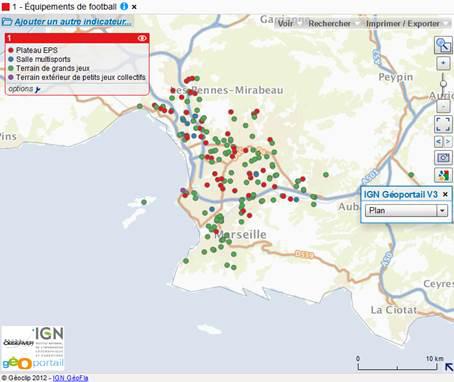
Task: Click Ajouter un autre indicateur link
Action: (x=72, y=22)
